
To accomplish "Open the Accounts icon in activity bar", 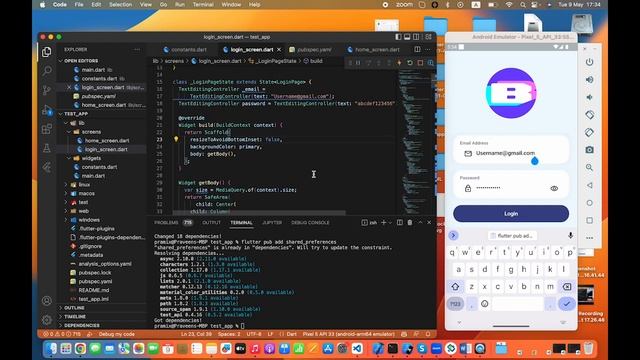I will click(47, 301).
